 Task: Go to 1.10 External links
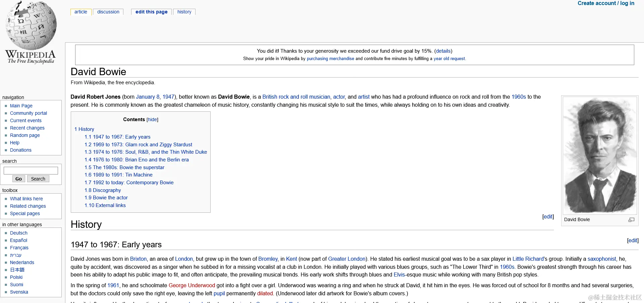click(105, 205)
